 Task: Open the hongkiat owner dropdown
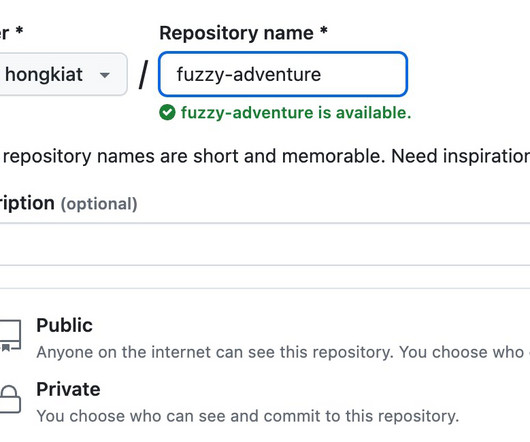[x=63, y=74]
